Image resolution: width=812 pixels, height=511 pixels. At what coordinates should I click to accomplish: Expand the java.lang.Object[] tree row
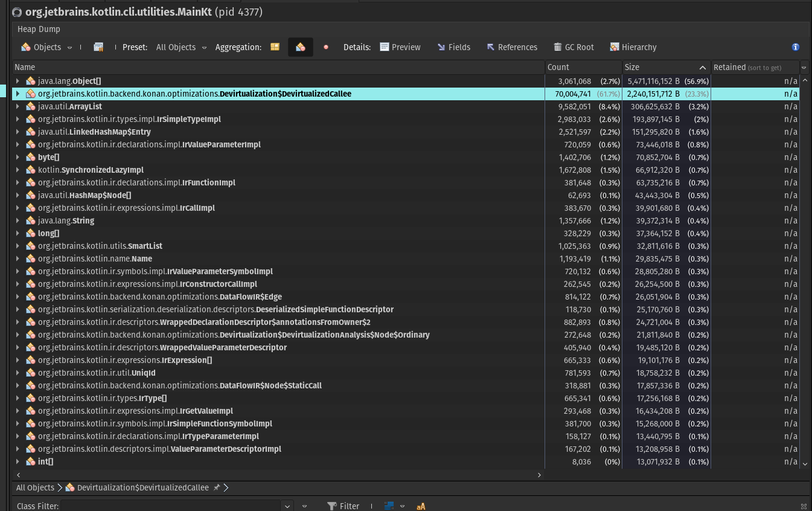coord(17,81)
